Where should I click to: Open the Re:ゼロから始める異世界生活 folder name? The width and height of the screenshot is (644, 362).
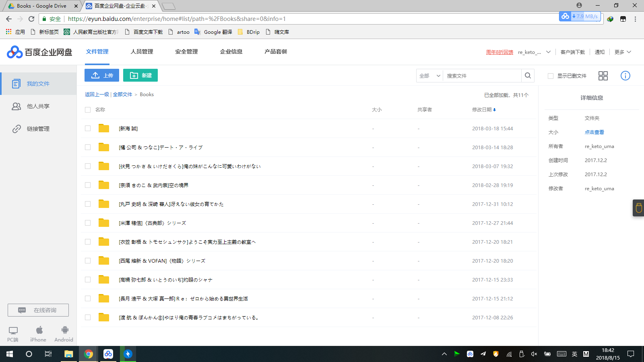pyautogui.click(x=184, y=298)
